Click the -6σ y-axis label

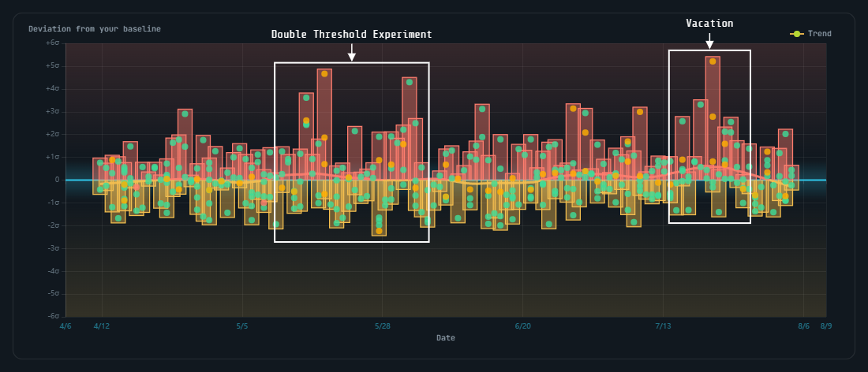[x=53, y=316]
